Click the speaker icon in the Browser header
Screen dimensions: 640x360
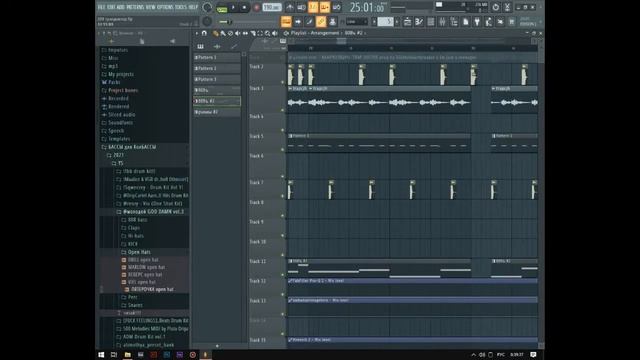tap(172, 41)
